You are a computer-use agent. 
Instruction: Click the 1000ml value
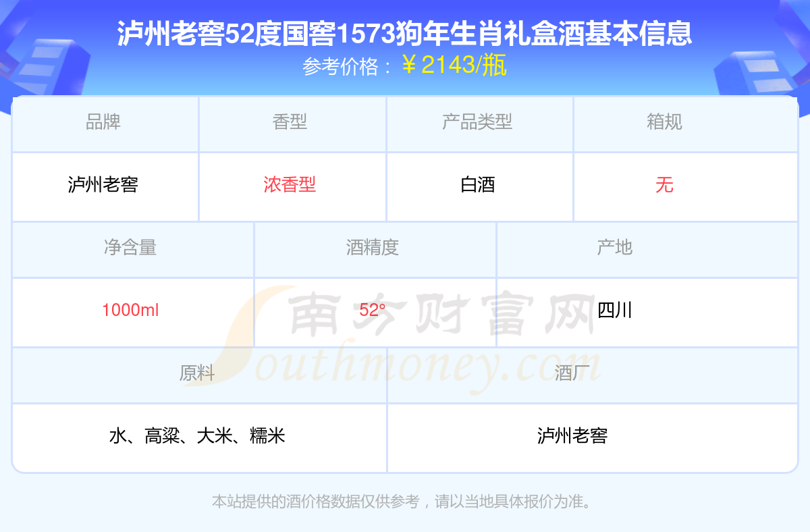pos(130,311)
